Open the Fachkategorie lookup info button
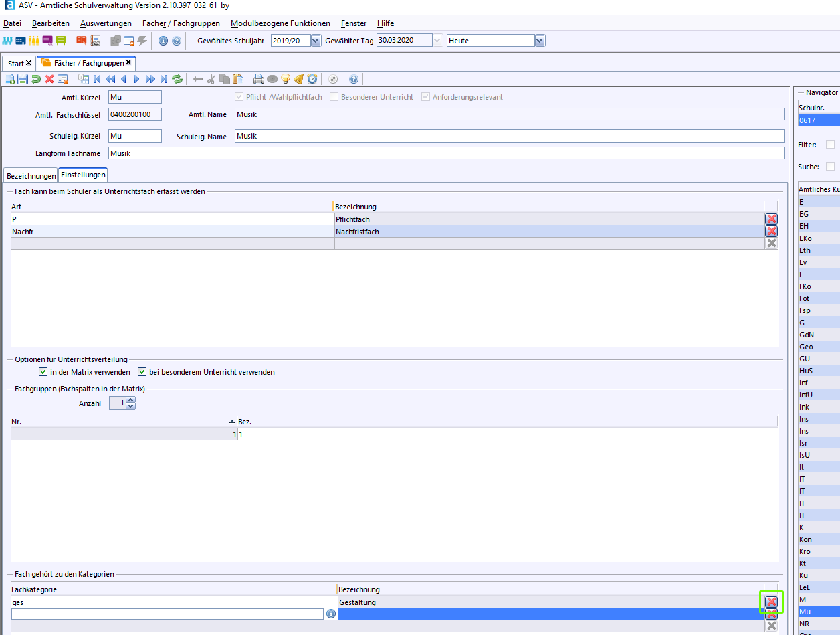The image size is (840, 635). click(330, 614)
